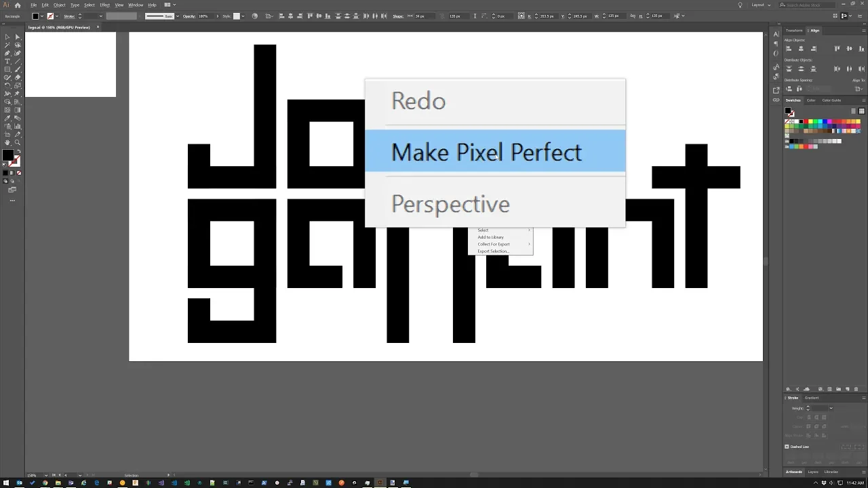Select the Lasso tool

point(18,45)
